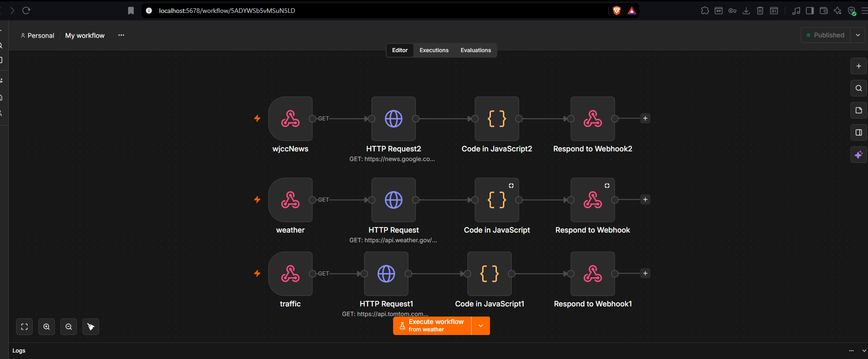Select the Code in JavaScript1 node
The width and height of the screenshot is (868, 359).
pos(490,274)
